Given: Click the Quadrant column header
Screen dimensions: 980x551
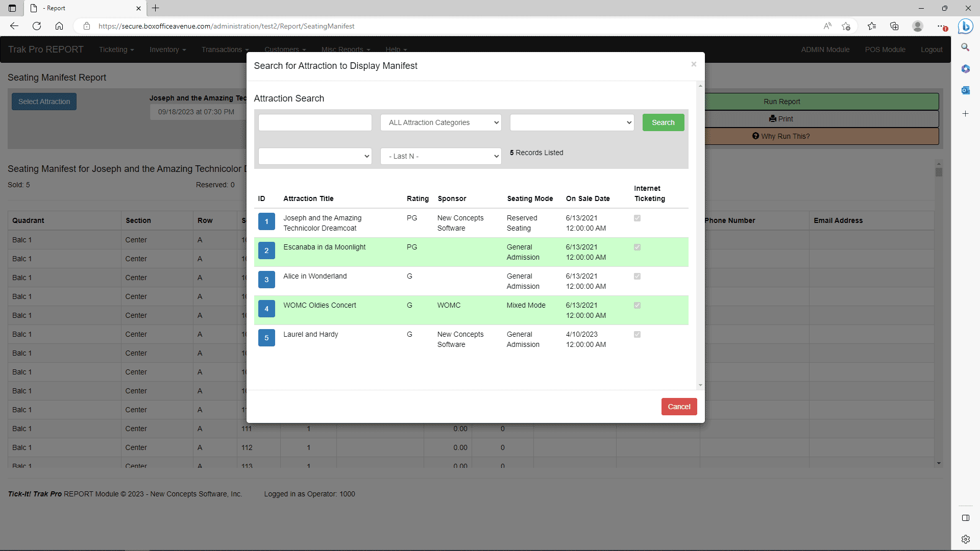Looking at the screenshot, I should (28, 220).
